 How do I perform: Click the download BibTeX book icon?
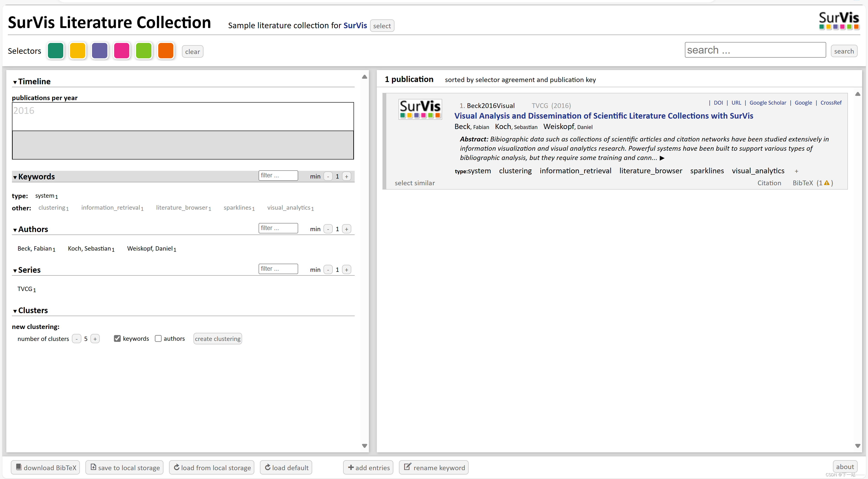pyautogui.click(x=19, y=467)
